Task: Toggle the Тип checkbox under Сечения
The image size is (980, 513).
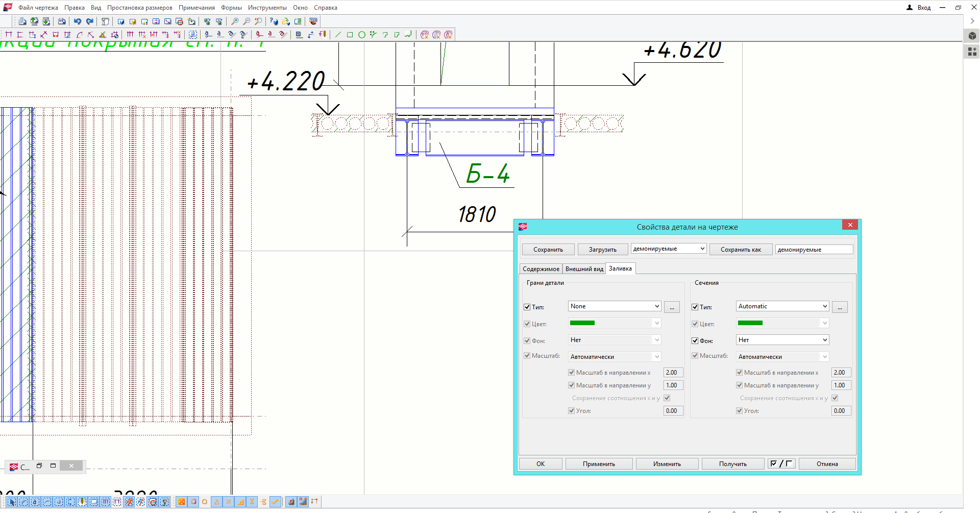Action: [695, 307]
